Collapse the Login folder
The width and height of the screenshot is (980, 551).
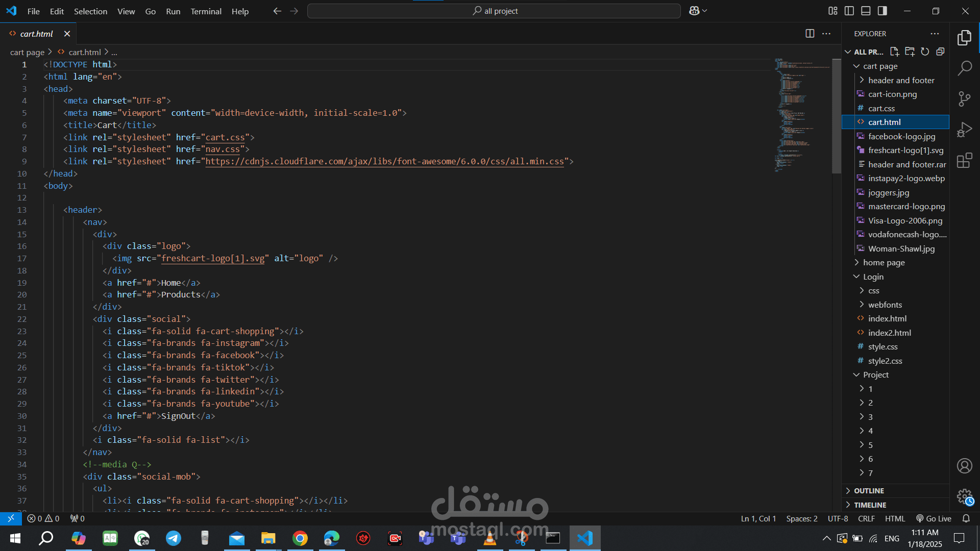[873, 277]
